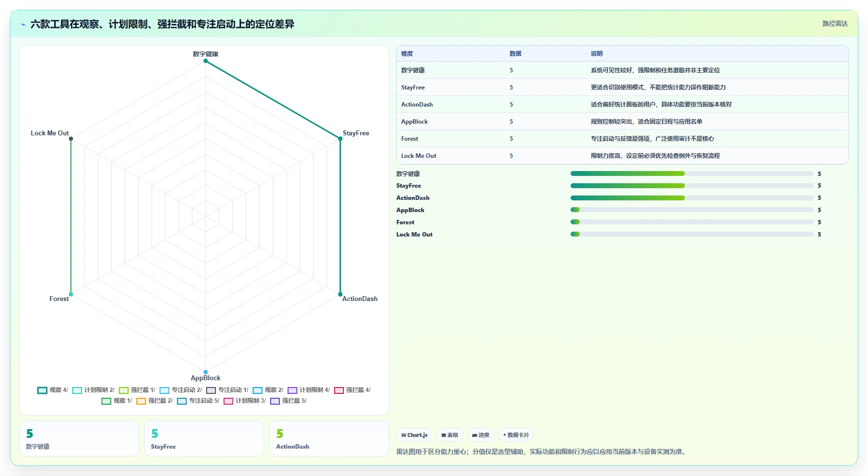Click the 表格 chip
868x476 pixels.
tap(449, 435)
